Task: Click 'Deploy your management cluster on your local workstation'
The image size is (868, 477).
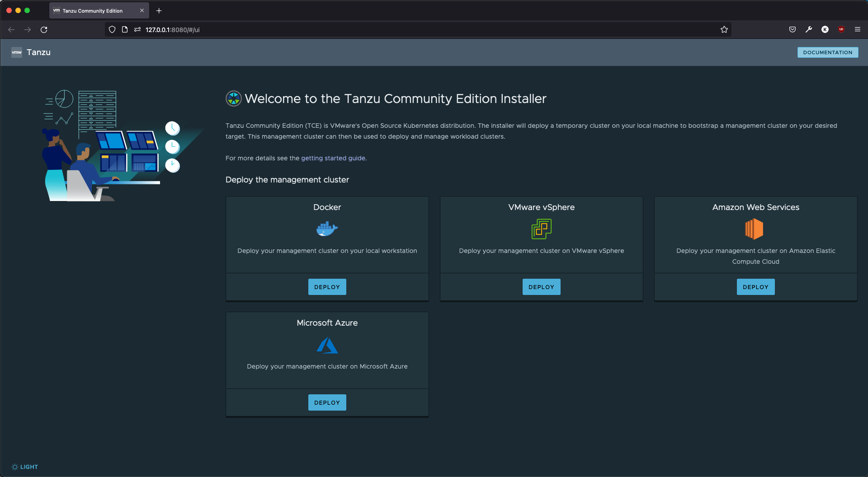Action: tap(327, 251)
